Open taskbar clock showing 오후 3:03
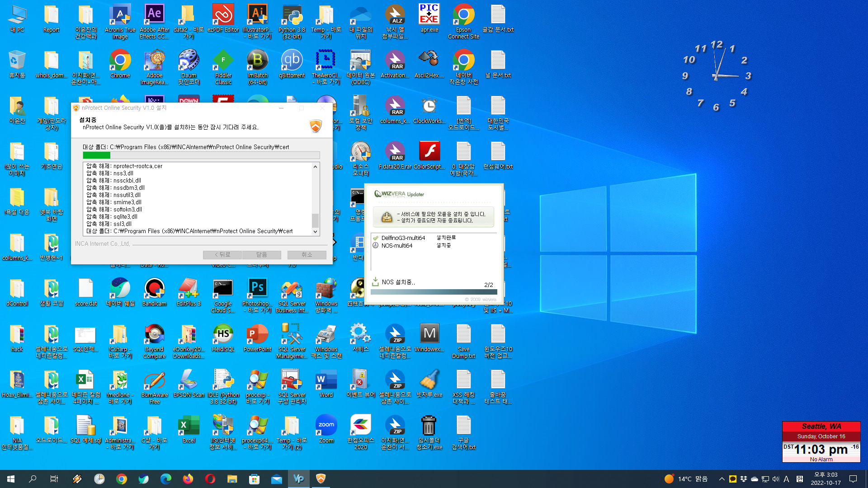The width and height of the screenshot is (868, 488). tap(826, 479)
